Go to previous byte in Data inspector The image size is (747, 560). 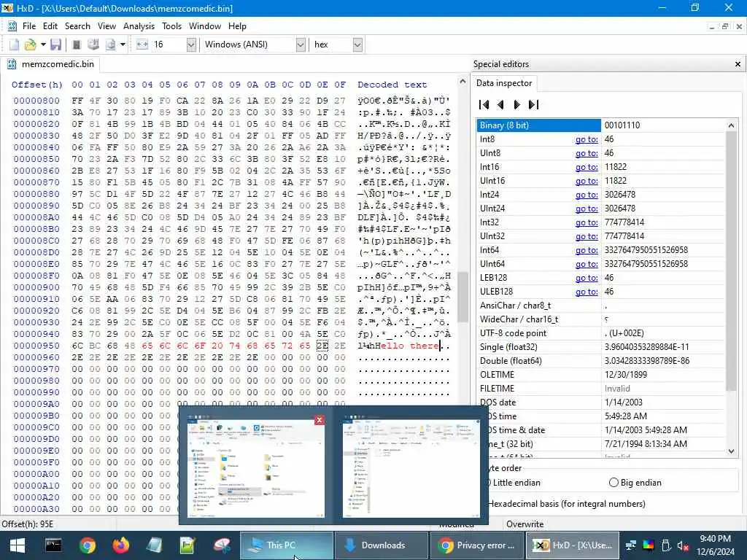[x=500, y=104]
